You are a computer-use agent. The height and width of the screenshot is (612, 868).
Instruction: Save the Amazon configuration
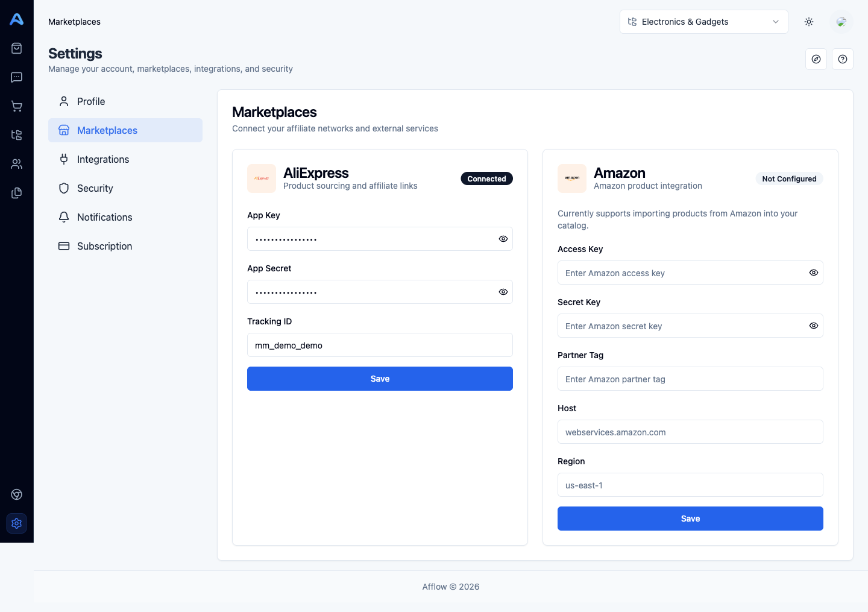tap(690, 519)
